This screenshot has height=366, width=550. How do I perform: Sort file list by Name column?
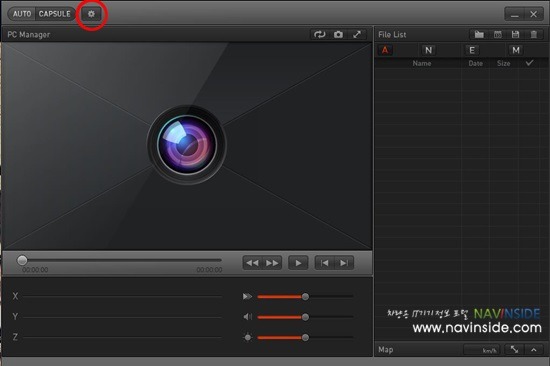pyautogui.click(x=422, y=63)
